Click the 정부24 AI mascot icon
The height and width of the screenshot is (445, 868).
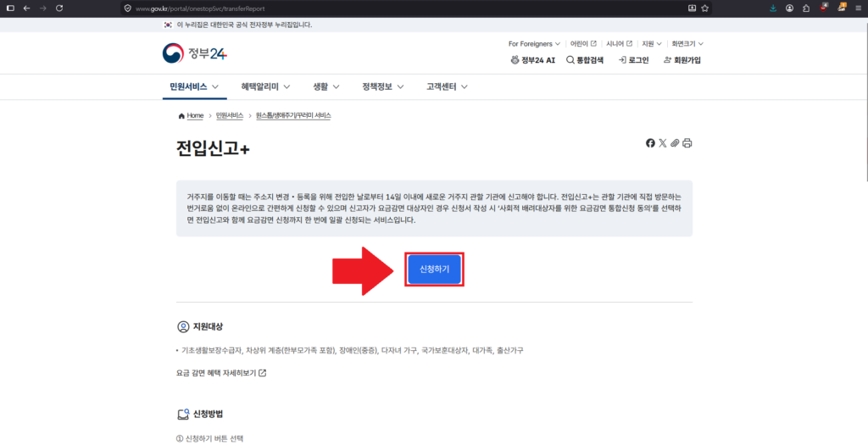[515, 60]
